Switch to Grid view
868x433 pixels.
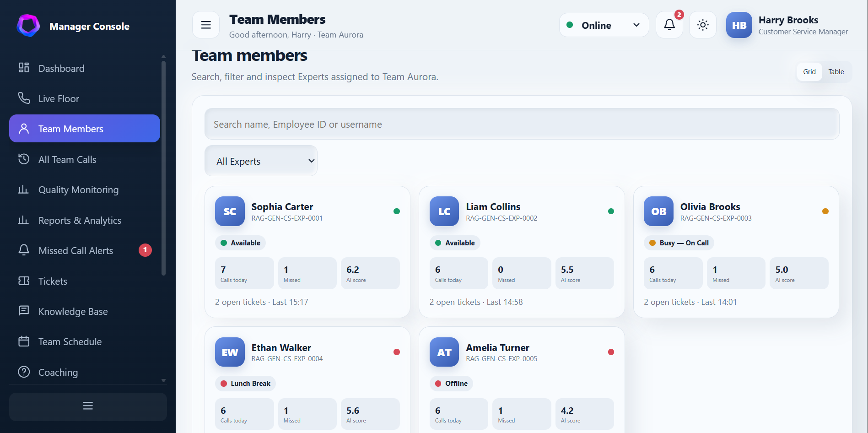(809, 72)
